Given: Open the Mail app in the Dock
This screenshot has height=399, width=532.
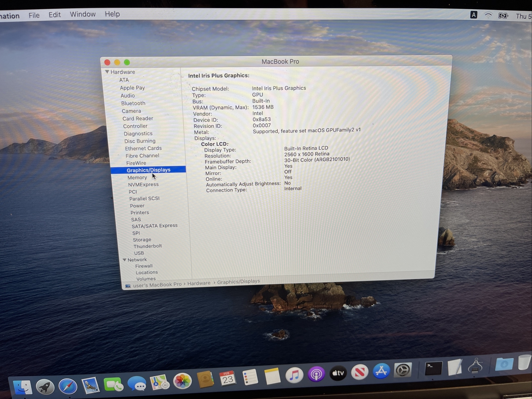Looking at the screenshot, I should 90,385.
